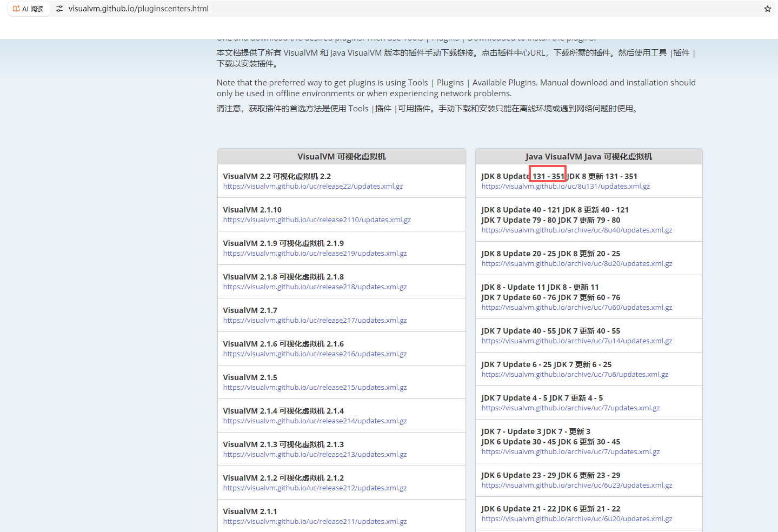Open the release214 updates.xml.gz link
The height and width of the screenshot is (532, 778).
(315, 421)
